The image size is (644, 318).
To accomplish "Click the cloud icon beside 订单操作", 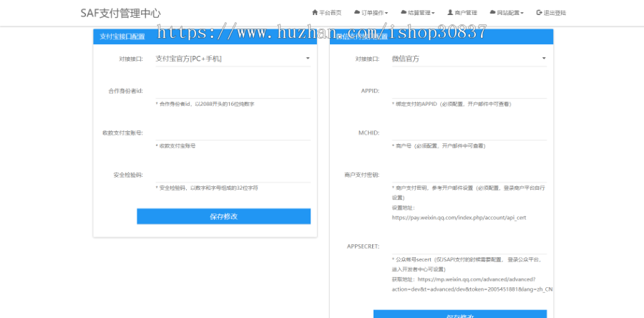I will pos(357,13).
